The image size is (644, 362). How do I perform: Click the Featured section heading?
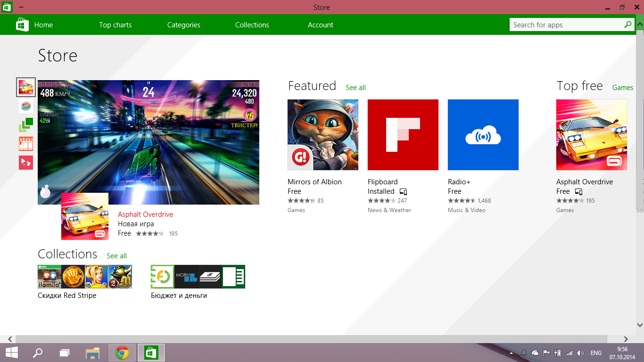click(x=312, y=86)
